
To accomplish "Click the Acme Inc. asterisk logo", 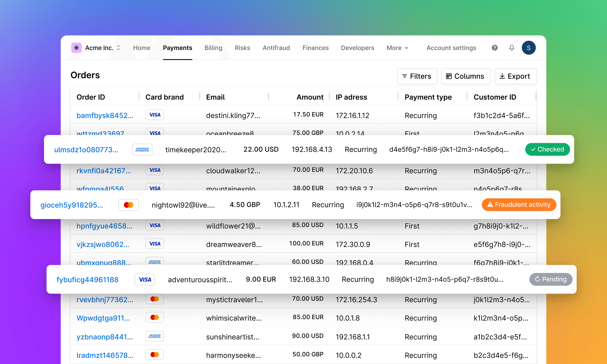I will click(x=76, y=48).
